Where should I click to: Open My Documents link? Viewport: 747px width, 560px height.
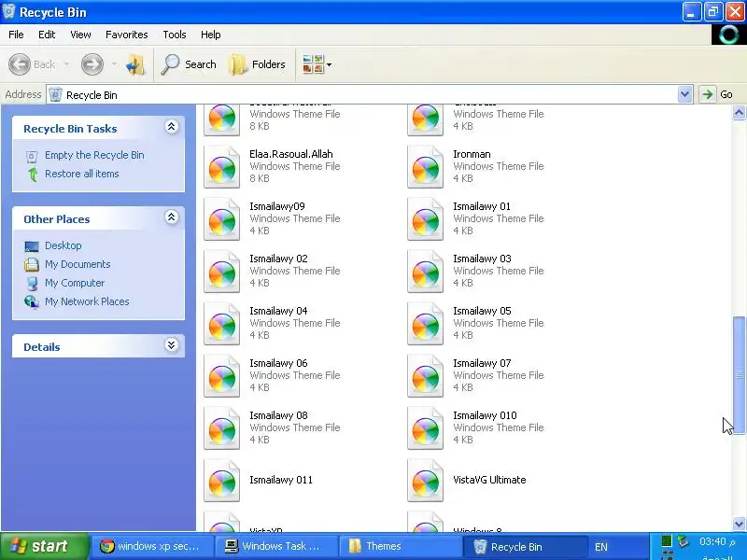(78, 264)
